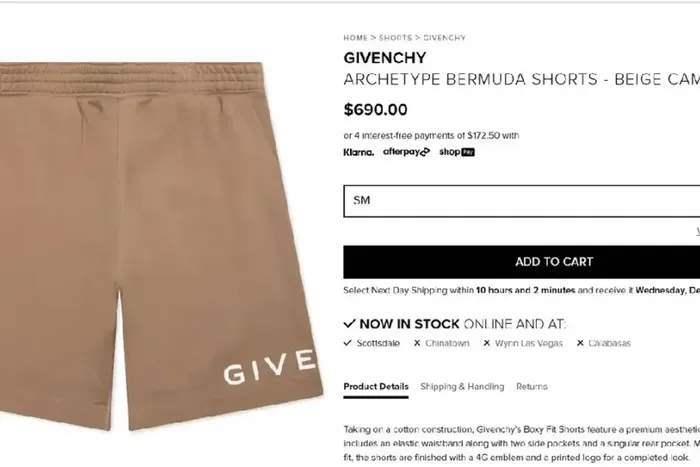Select the Product Details tab
Image resolution: width=700 pixels, height=467 pixels.
376,387
